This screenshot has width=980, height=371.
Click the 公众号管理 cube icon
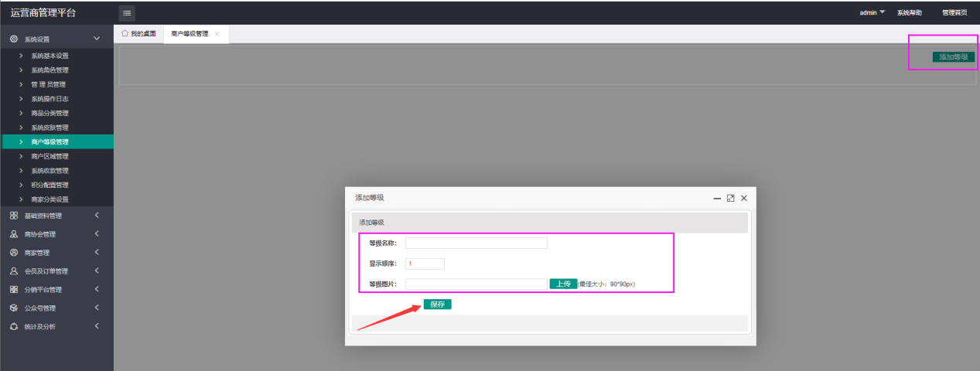tap(14, 308)
